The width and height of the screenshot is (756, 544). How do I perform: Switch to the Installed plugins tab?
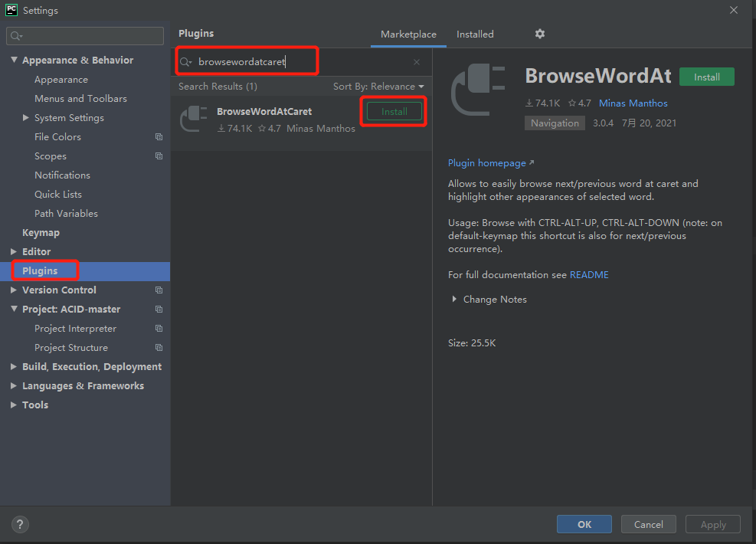pos(474,34)
